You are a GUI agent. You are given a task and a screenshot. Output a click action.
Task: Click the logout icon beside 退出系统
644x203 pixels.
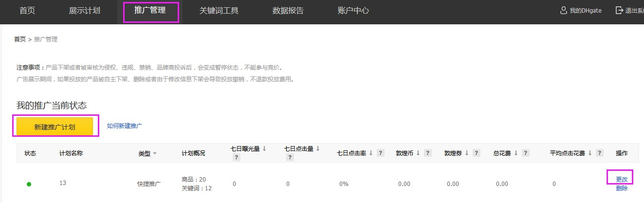[x=619, y=10]
